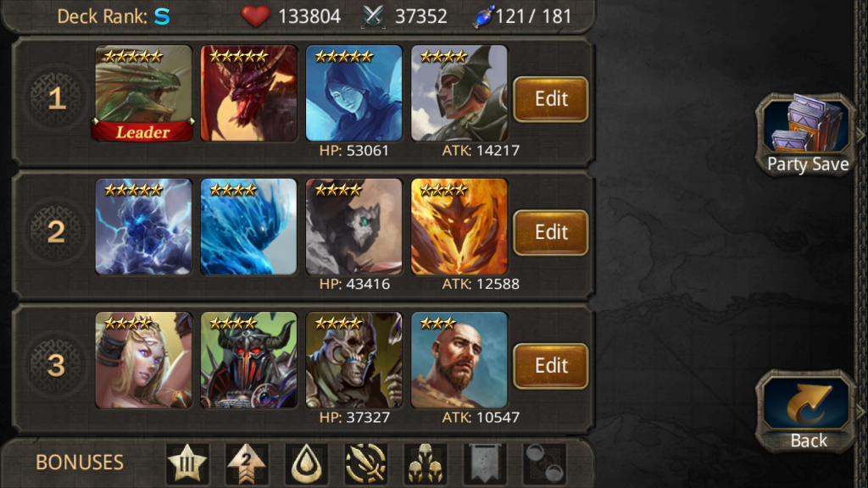Select the lightning golem card in party 2
This screenshot has height=488, width=868.
(x=143, y=226)
